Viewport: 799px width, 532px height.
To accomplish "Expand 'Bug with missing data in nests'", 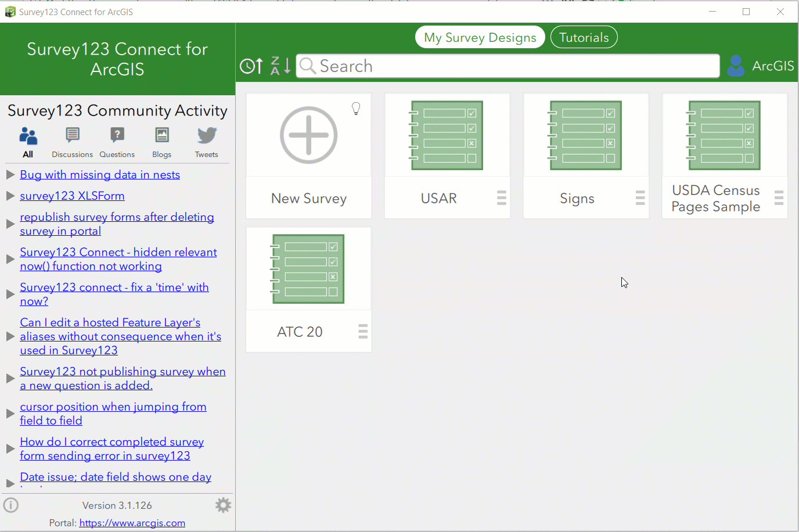I will (10, 174).
